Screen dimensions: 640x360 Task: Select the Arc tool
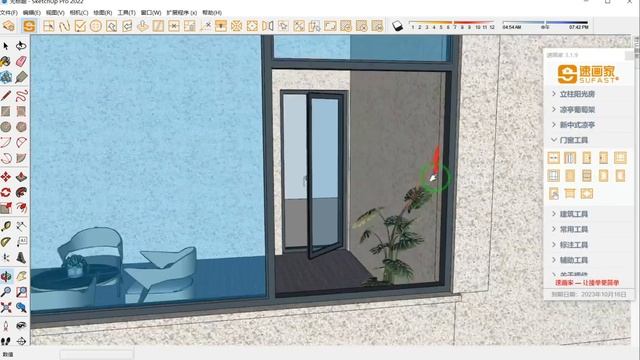pos(6,142)
